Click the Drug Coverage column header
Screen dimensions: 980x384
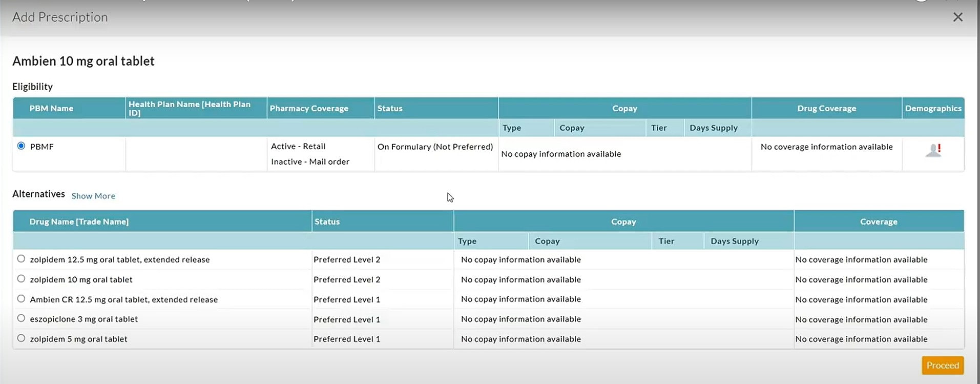pyautogui.click(x=826, y=108)
